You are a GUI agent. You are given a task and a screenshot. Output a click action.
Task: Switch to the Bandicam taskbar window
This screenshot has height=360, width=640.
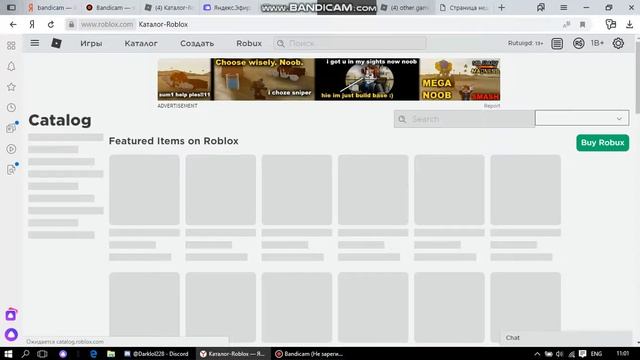pyautogui.click(x=309, y=354)
